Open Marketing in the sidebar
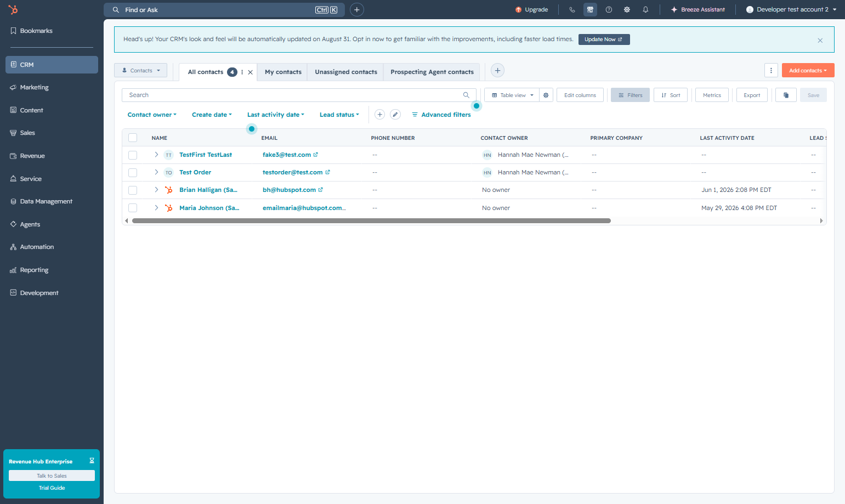Viewport: 845px width, 504px height. (52, 87)
